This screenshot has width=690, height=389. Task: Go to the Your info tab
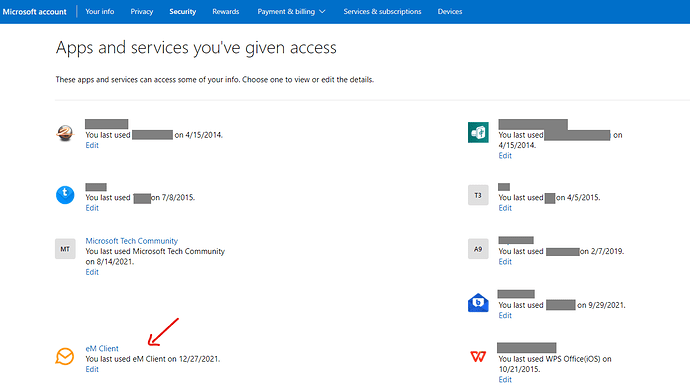(x=99, y=11)
